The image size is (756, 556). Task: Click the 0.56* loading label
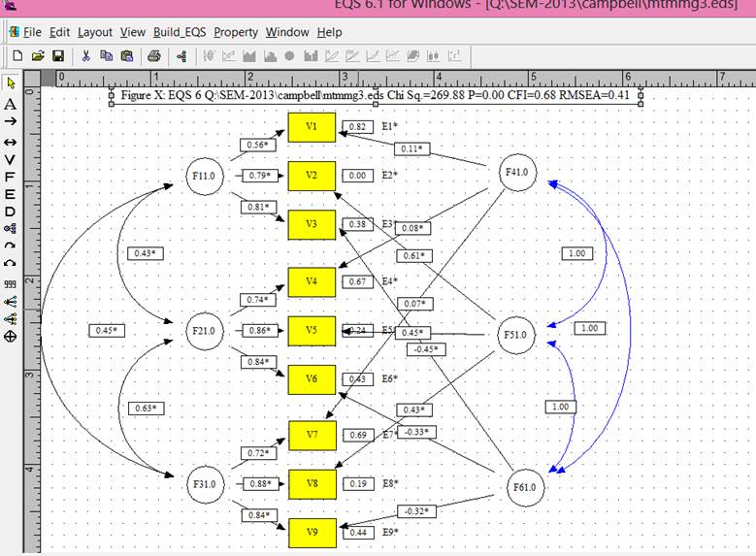[258, 146]
